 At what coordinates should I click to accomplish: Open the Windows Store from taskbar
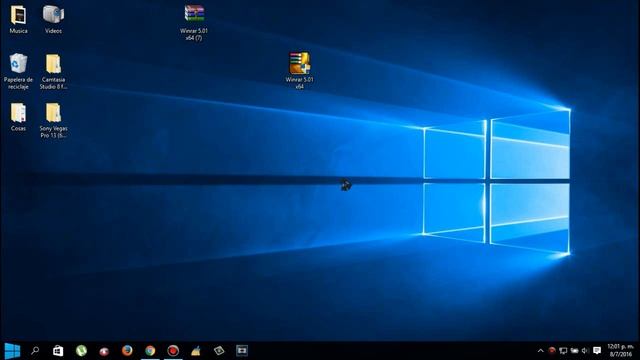tap(58, 351)
